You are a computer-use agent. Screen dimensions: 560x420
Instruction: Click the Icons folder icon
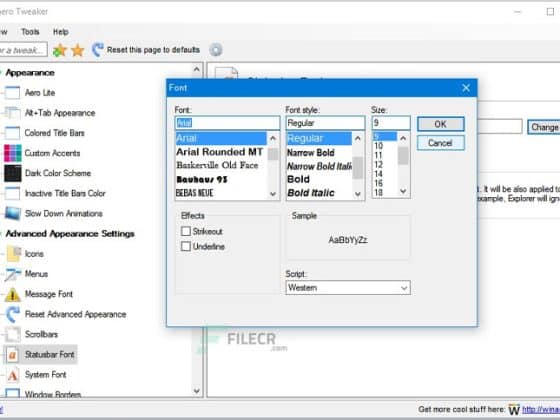(x=14, y=254)
